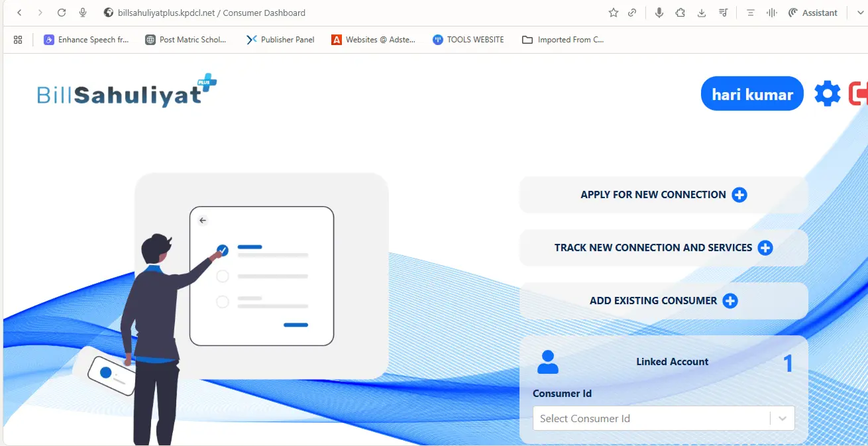Image resolution: width=868 pixels, height=446 pixels.
Task: Open the TOOLS WEBSITE bookmark
Action: click(468, 40)
